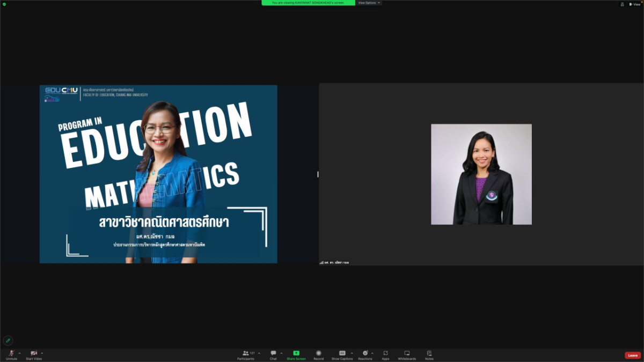Screen dimensions: 644x362
Task: Start Video with the camera icon
Action: (34, 354)
